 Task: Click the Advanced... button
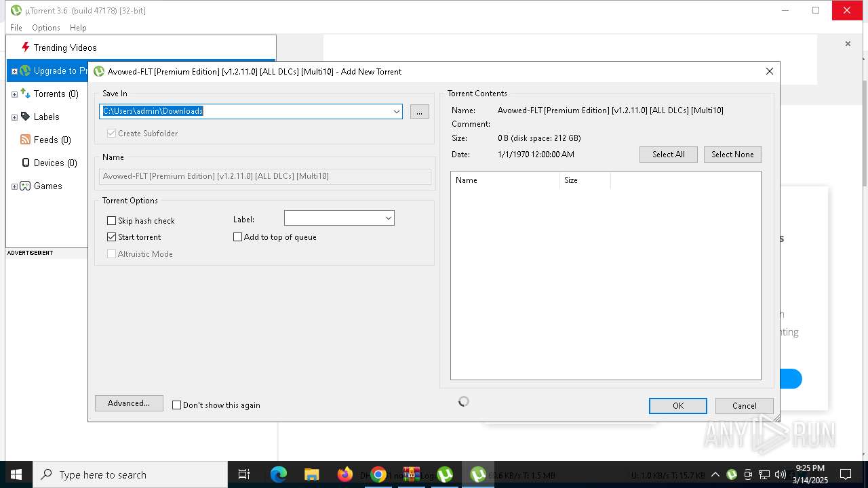tap(129, 403)
